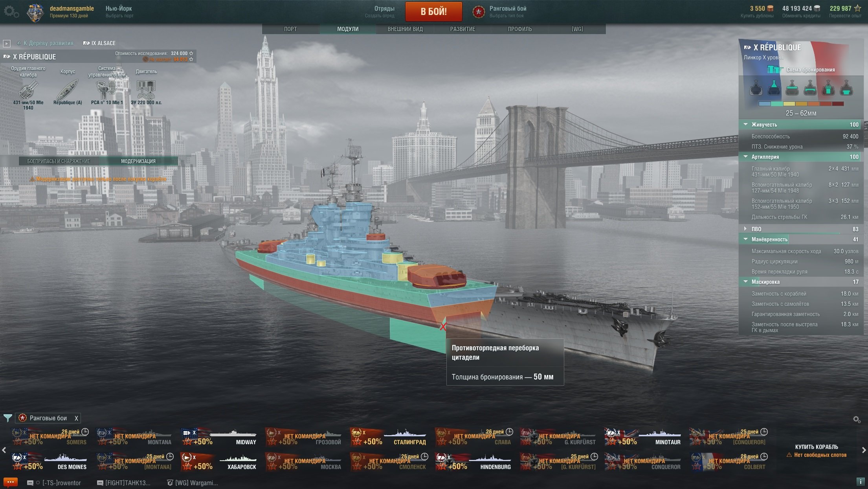Select the MIDWAY ship in carousel
This screenshot has width=868, height=489.
click(x=219, y=437)
